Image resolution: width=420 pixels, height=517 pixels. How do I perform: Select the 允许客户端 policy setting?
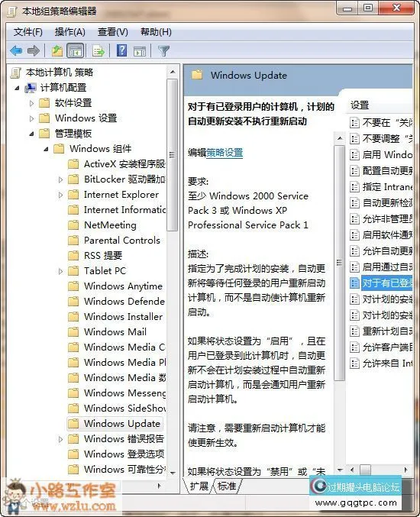pyautogui.click(x=381, y=347)
